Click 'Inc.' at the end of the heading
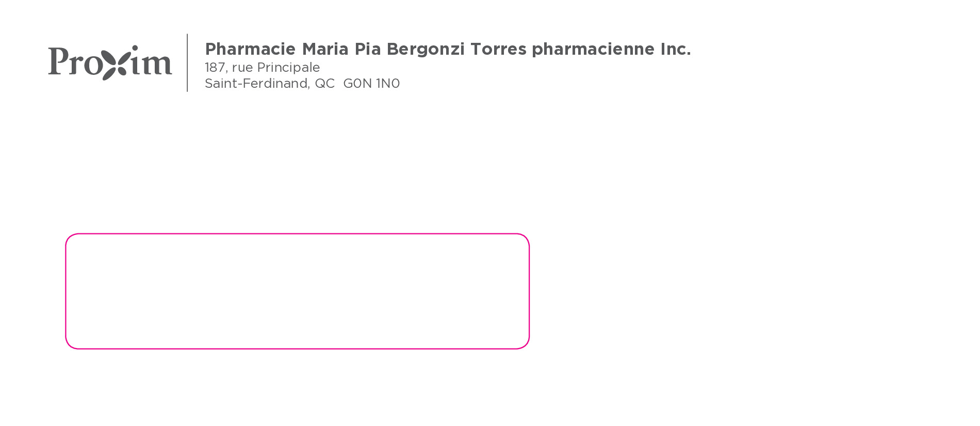The image size is (980, 426). (x=675, y=49)
